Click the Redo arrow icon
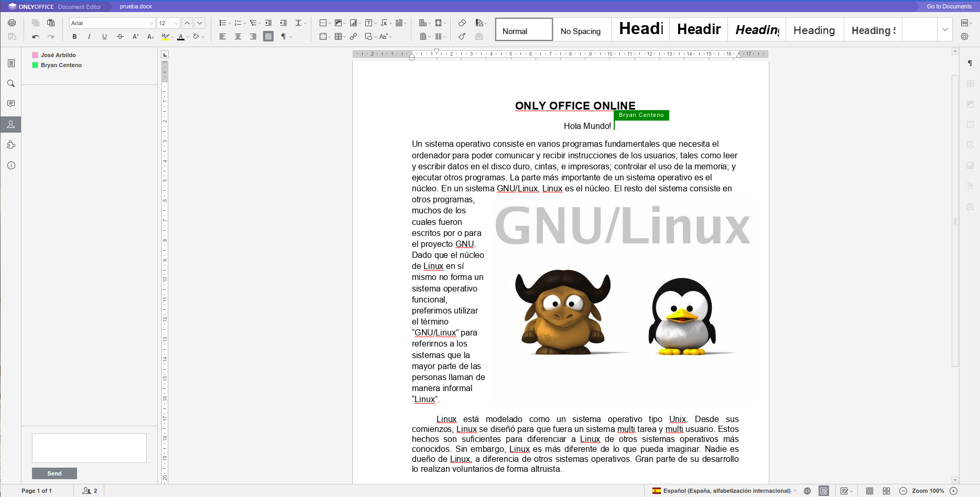This screenshot has width=980, height=497. click(51, 37)
